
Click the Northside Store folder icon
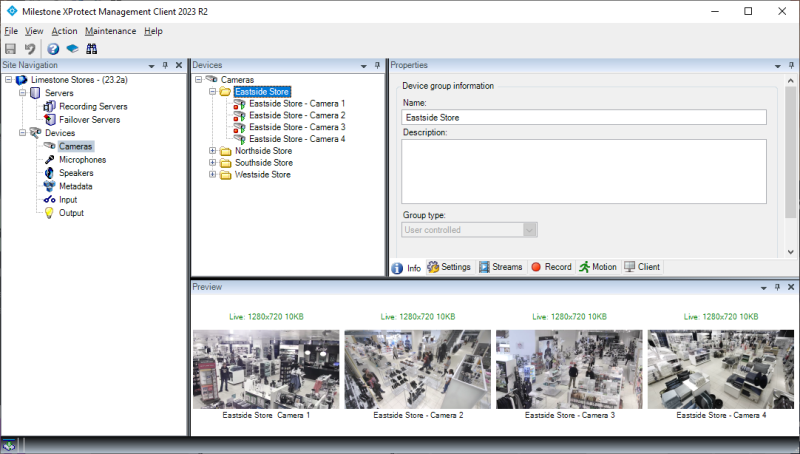225,151
